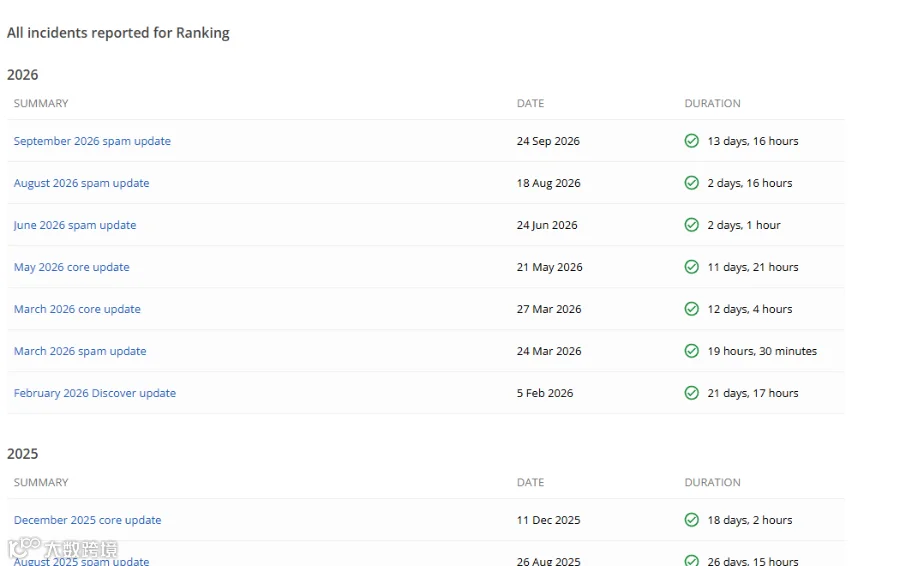Click green check icon for September 2026 spam update
Image resolution: width=900 pixels, height=566 pixels.
692,141
